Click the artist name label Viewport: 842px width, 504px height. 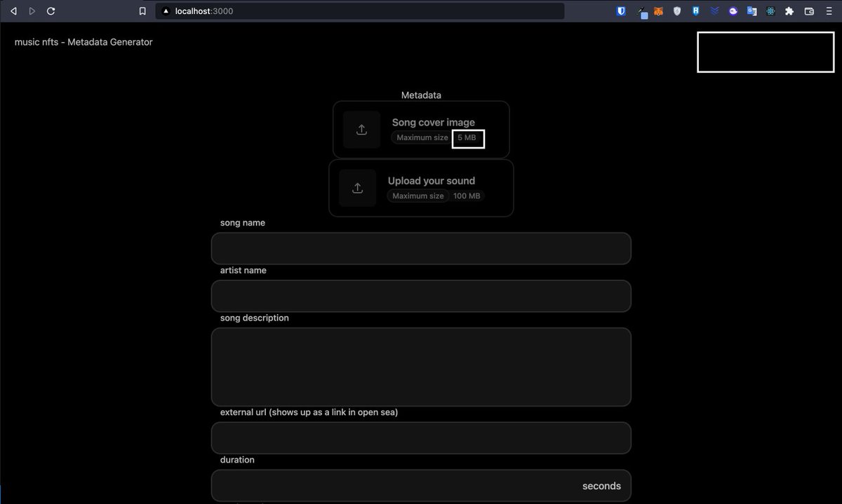pyautogui.click(x=243, y=270)
